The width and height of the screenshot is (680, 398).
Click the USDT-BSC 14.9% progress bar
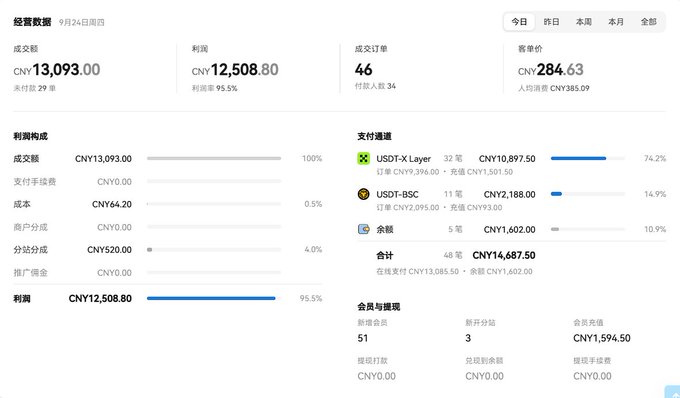point(588,194)
